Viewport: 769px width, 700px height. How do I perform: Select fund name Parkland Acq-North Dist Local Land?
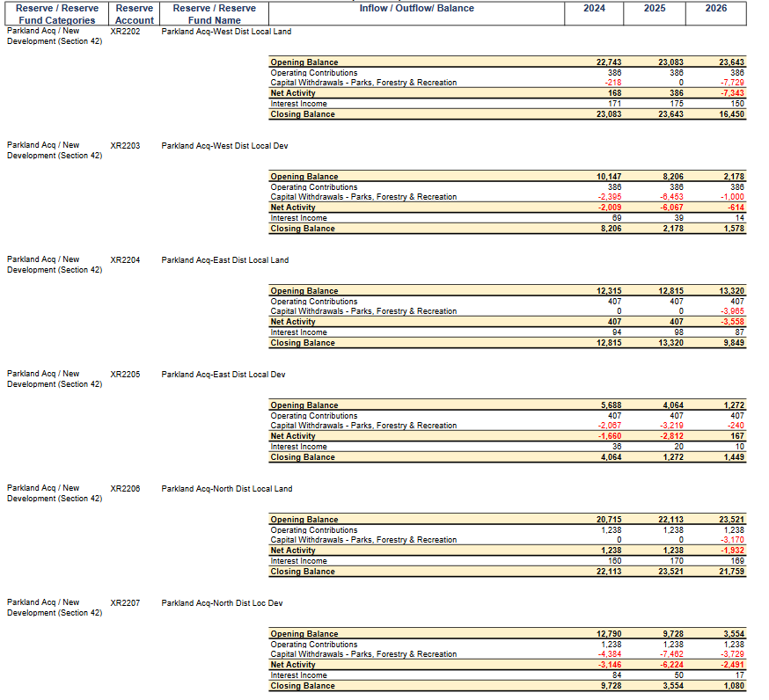227,489
